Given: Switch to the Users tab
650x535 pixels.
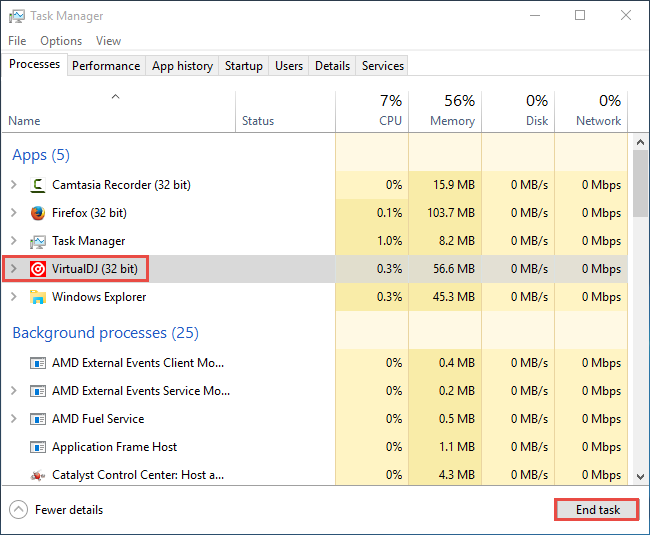Looking at the screenshot, I should click(x=289, y=66).
